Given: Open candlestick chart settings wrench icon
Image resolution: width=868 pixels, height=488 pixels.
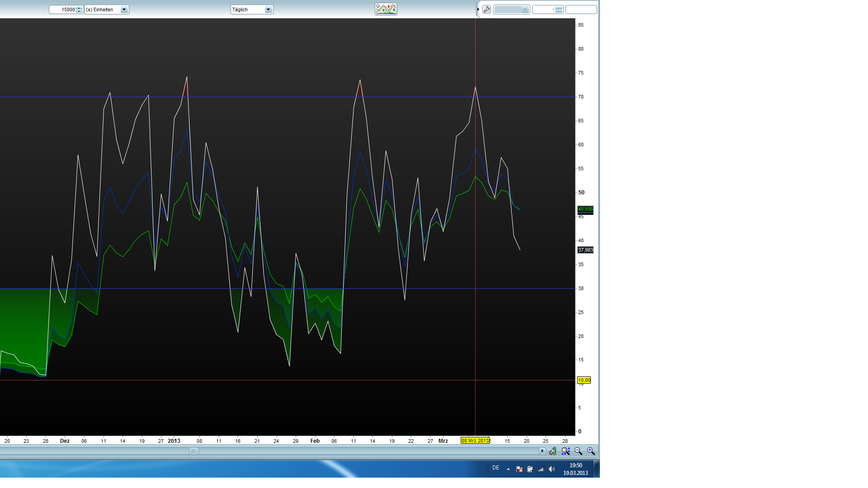Looking at the screenshot, I should pyautogui.click(x=553, y=451).
